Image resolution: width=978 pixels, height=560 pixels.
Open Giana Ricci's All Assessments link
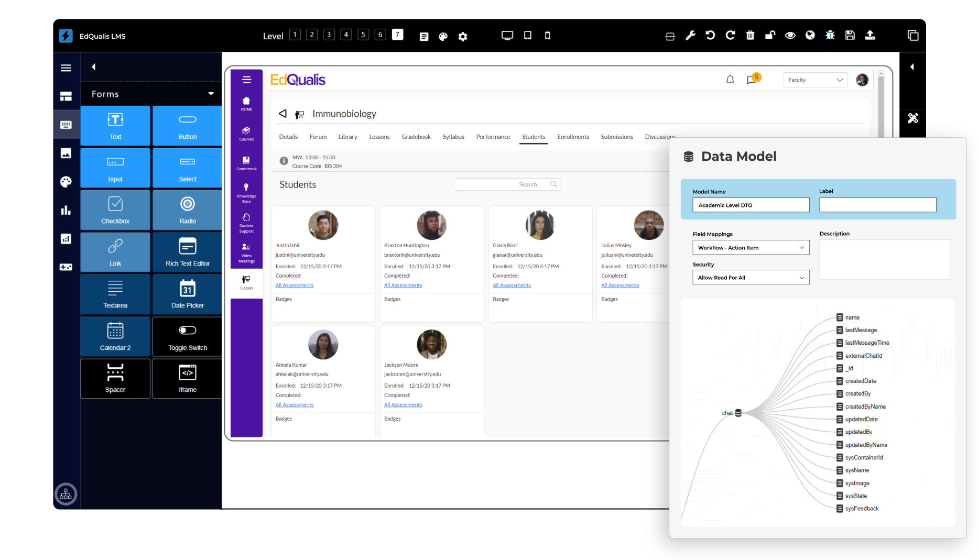[x=512, y=285]
